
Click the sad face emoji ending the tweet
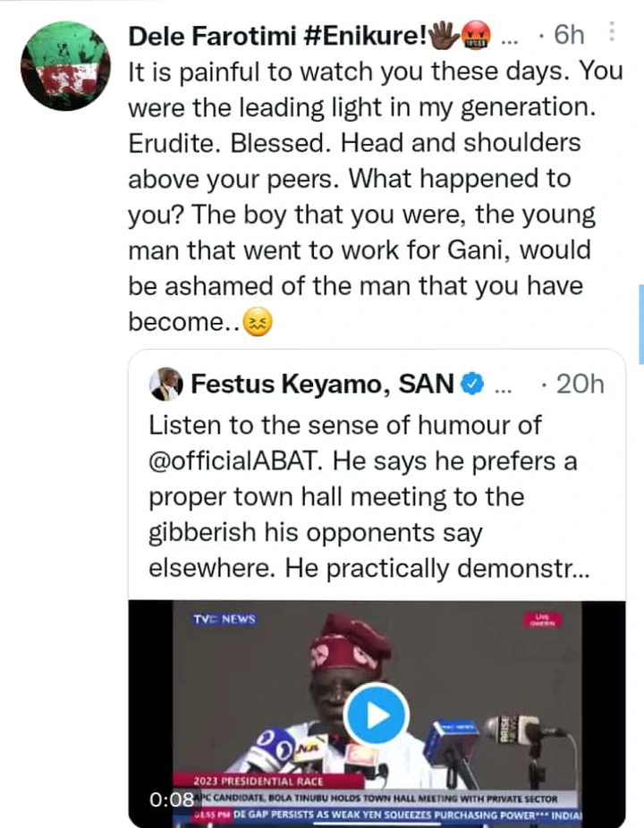[260, 323]
